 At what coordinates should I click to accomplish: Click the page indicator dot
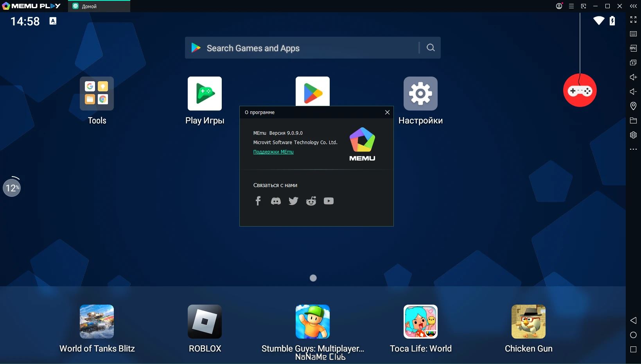[x=313, y=278]
